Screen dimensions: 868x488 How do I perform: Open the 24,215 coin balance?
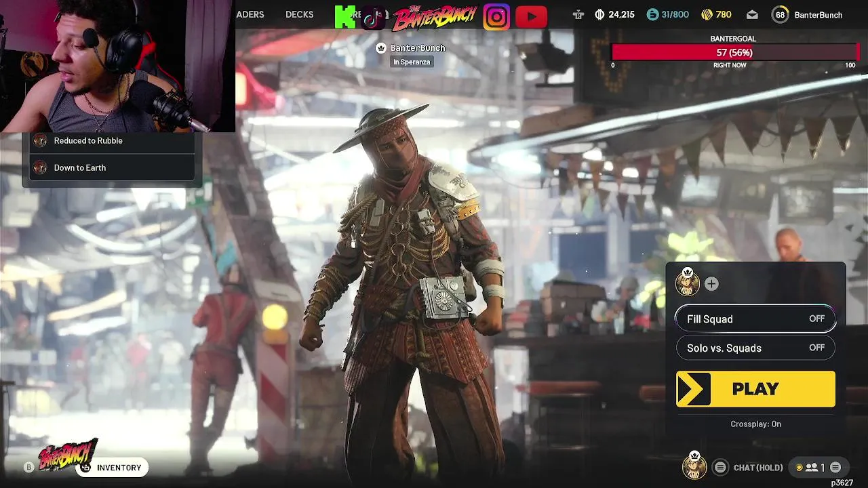click(614, 15)
